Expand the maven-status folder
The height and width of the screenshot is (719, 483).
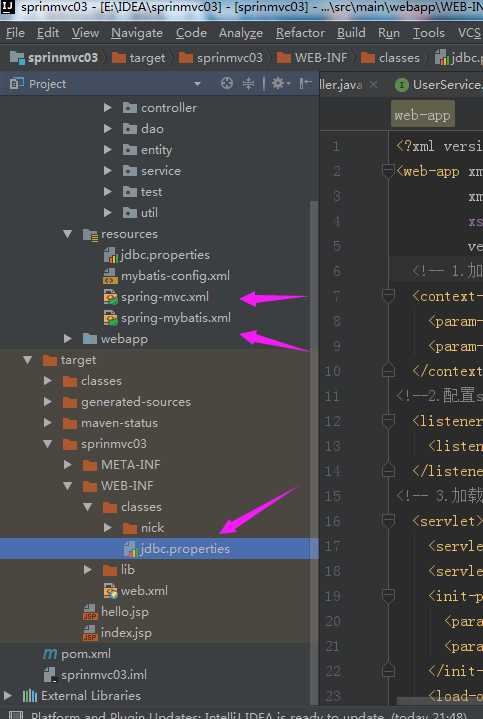pyautogui.click(x=47, y=423)
